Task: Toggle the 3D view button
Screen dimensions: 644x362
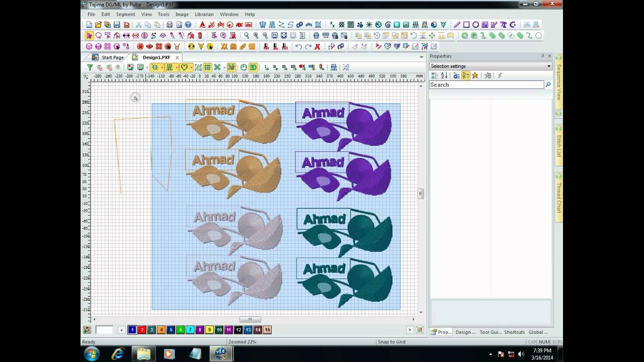Action: [253, 67]
